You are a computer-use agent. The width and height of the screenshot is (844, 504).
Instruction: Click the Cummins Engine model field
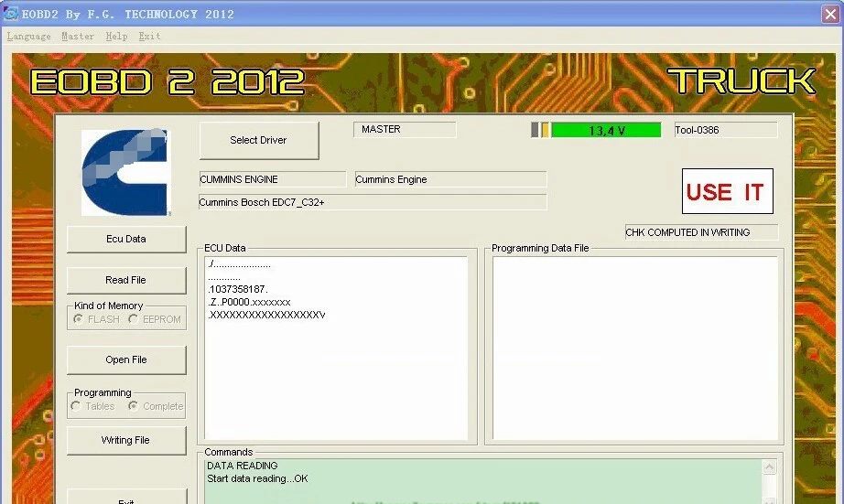coord(450,179)
